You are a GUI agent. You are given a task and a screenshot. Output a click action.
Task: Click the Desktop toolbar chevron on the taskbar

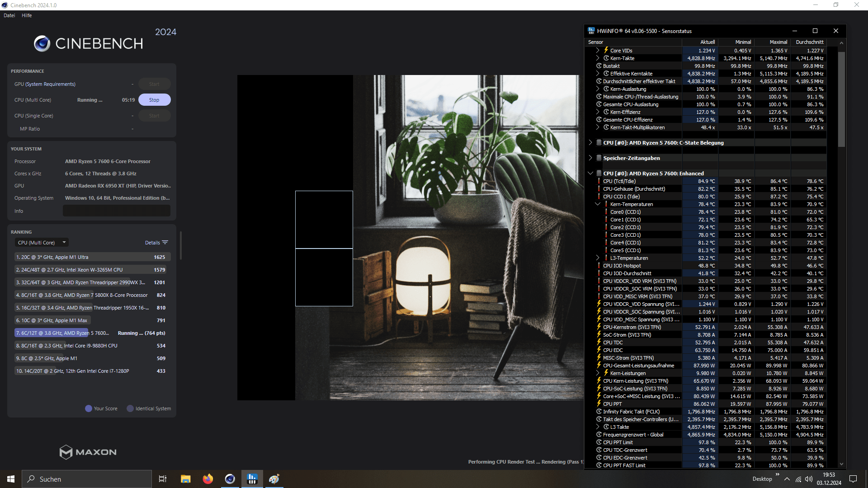778,474
